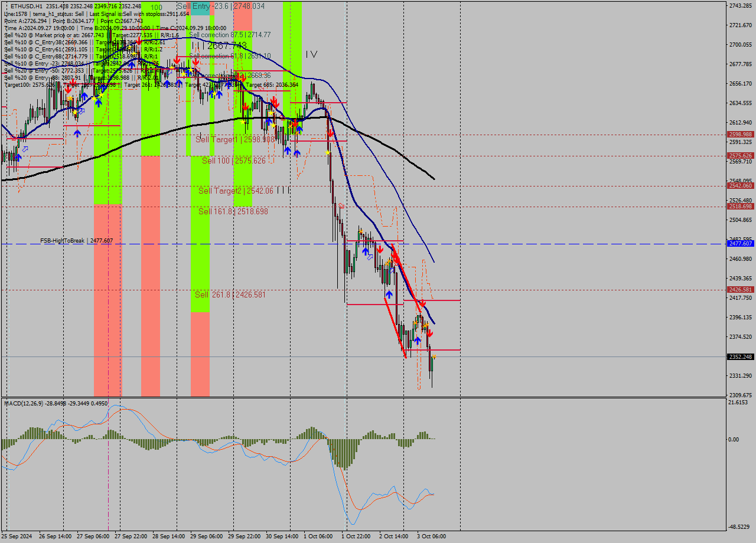Click the '28 Sep 14:00' time axis label
The width and height of the screenshot is (756, 543).
click(168, 537)
